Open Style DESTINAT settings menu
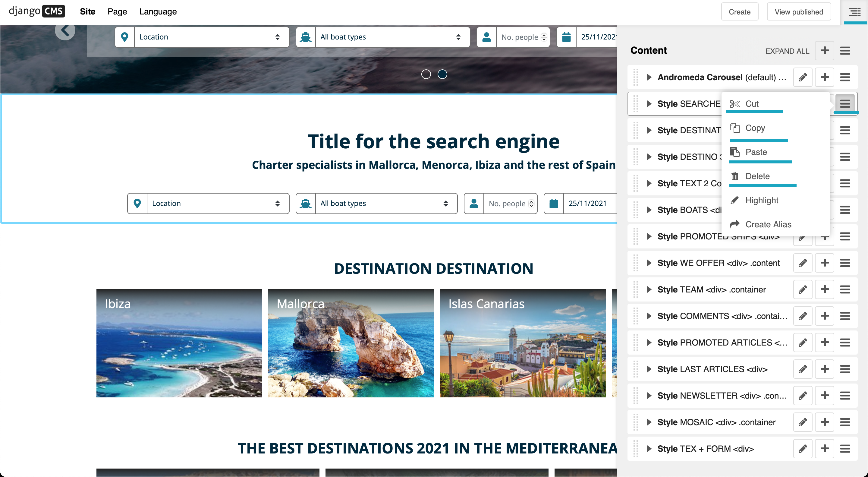 [845, 130]
